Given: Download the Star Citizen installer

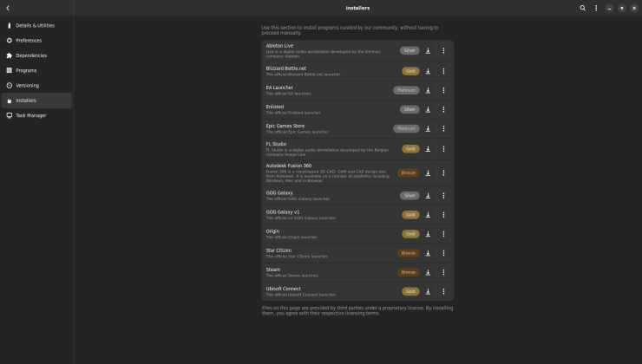Looking at the screenshot, I should click(x=428, y=253).
